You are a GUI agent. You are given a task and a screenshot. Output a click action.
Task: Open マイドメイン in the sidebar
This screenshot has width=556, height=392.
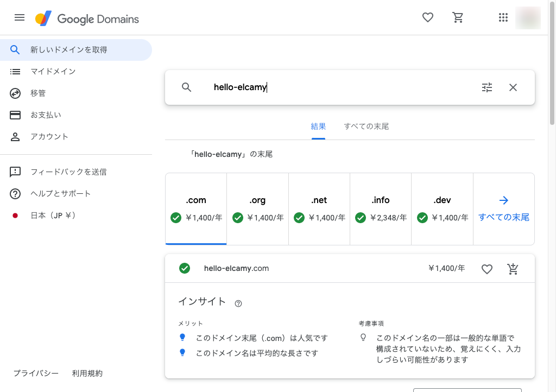53,72
